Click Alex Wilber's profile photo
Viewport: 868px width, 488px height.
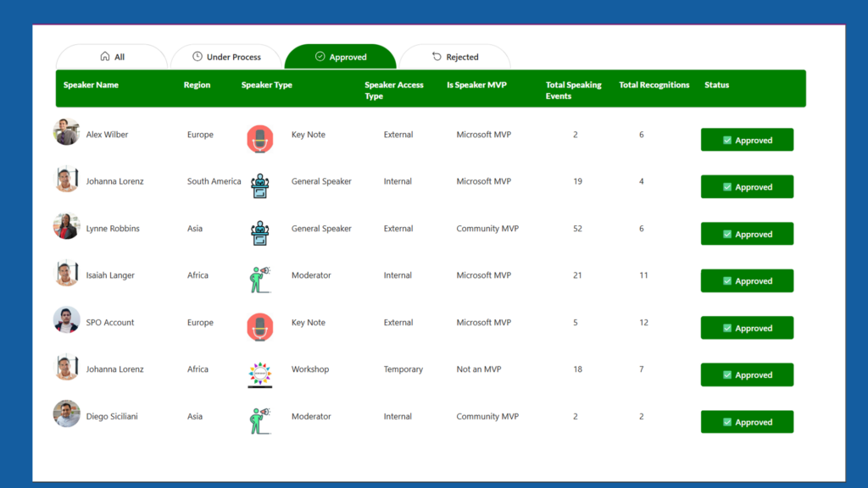coord(67,132)
